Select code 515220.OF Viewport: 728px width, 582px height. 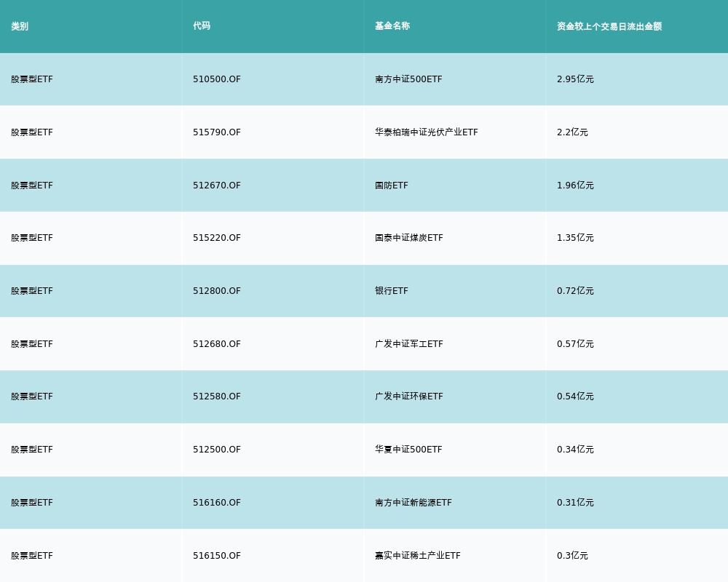coord(217,238)
